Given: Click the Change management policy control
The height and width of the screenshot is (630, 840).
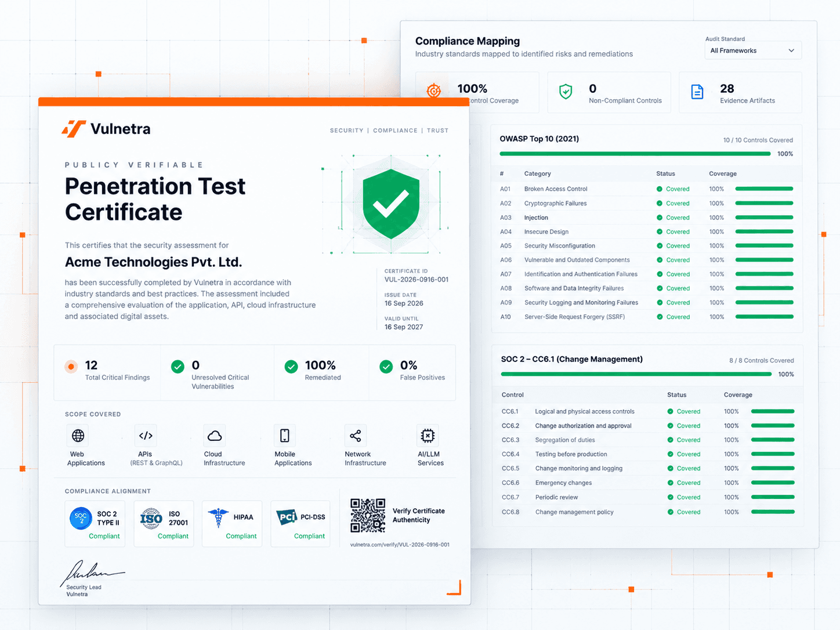Looking at the screenshot, I should tap(574, 512).
